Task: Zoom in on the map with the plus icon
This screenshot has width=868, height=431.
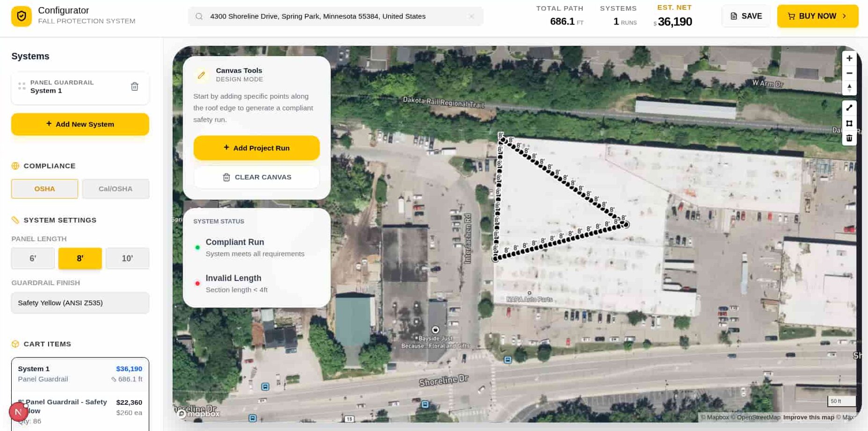Action: point(849,58)
